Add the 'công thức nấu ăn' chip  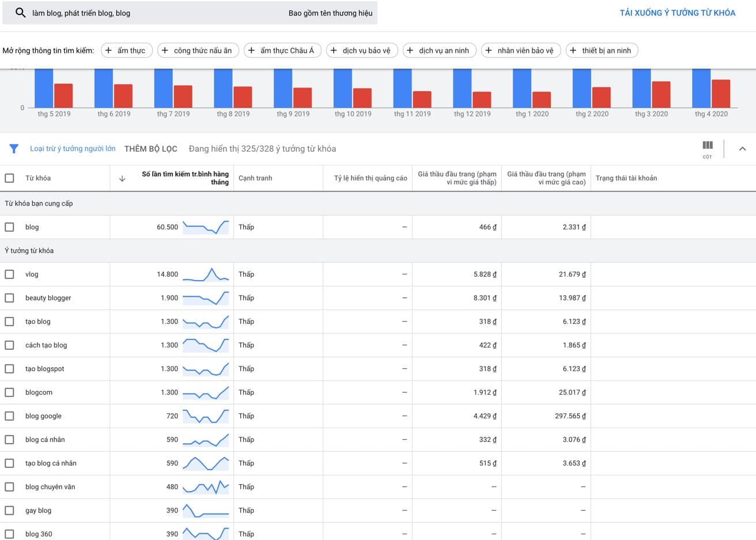coord(198,51)
